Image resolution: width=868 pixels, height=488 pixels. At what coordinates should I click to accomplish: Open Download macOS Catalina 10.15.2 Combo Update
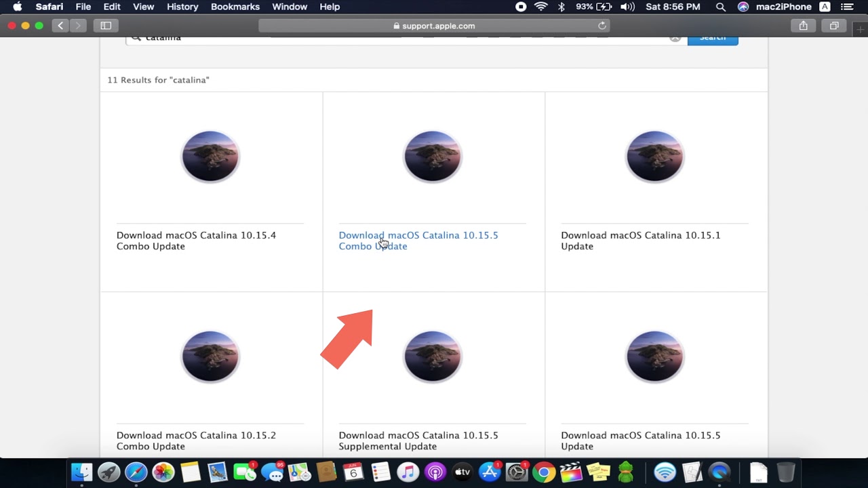tap(196, 441)
